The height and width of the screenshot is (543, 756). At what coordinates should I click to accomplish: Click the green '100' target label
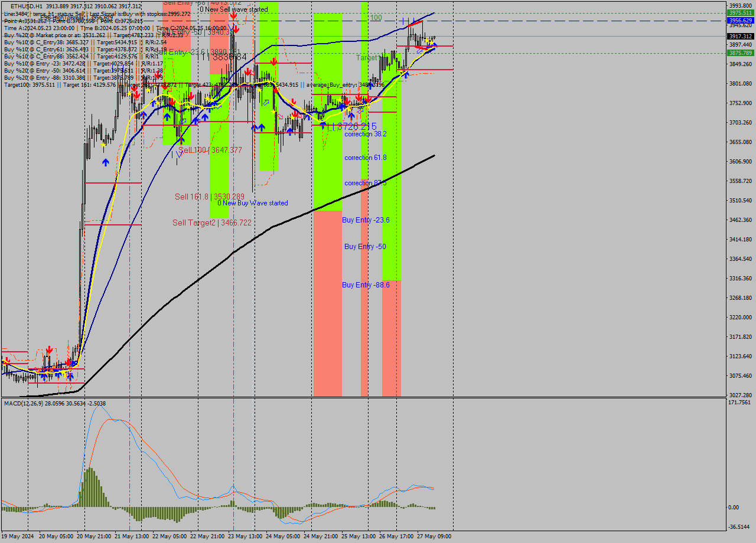[376, 18]
